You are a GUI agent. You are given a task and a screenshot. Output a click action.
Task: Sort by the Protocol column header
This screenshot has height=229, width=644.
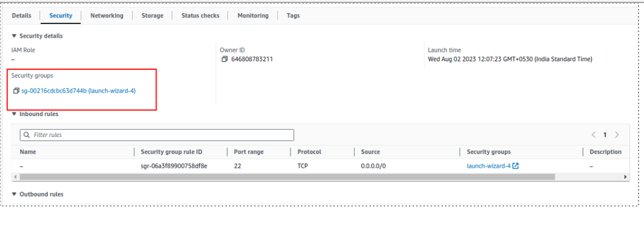[309, 151]
